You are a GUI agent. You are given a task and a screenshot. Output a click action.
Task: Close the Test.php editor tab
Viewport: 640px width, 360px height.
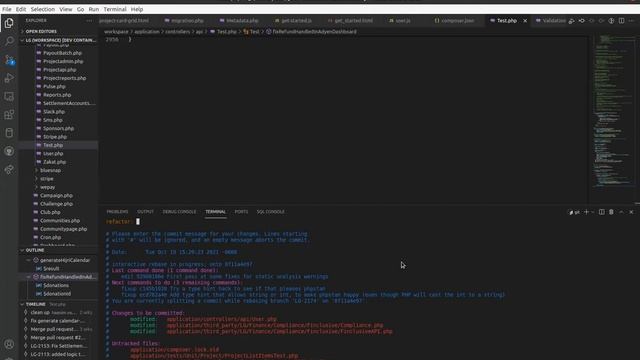525,20
